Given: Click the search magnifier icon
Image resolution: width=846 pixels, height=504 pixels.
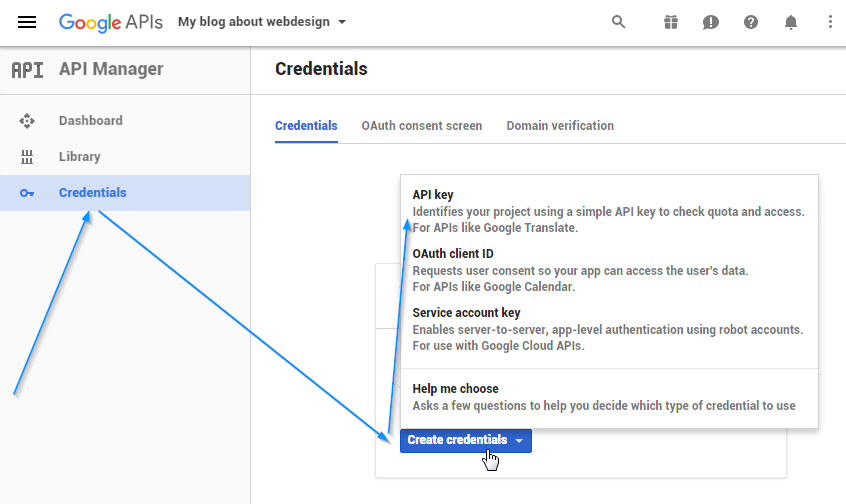Looking at the screenshot, I should point(618,22).
